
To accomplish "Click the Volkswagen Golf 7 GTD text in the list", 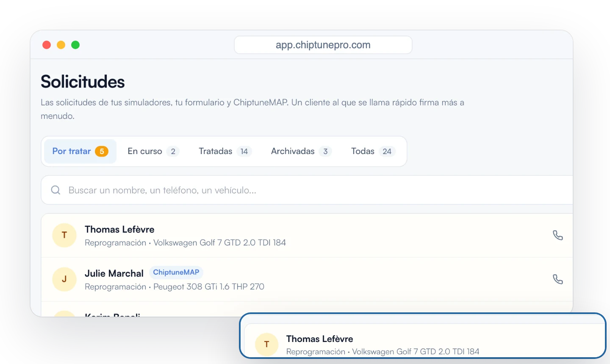I will pos(219,243).
